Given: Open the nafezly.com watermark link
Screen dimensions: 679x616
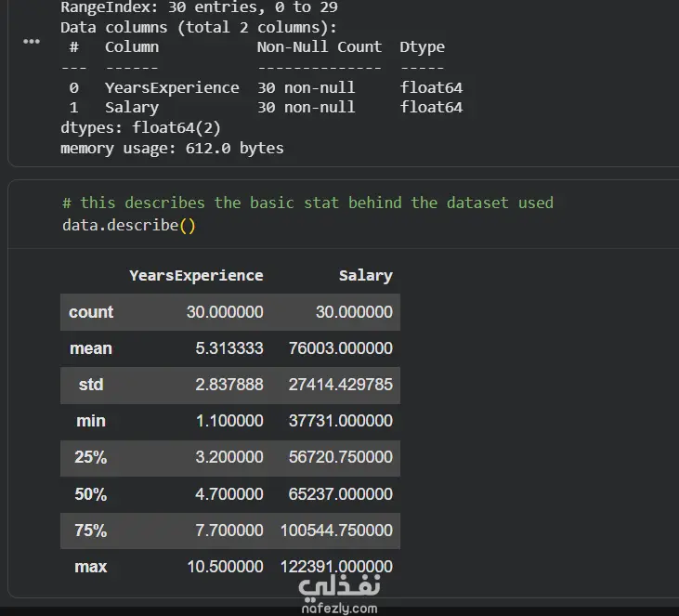Looking at the screenshot, I should [340, 608].
